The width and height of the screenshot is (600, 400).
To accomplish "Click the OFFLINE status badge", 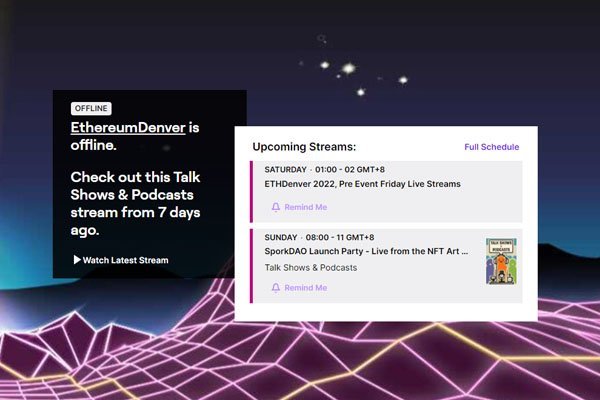I will 91,108.
